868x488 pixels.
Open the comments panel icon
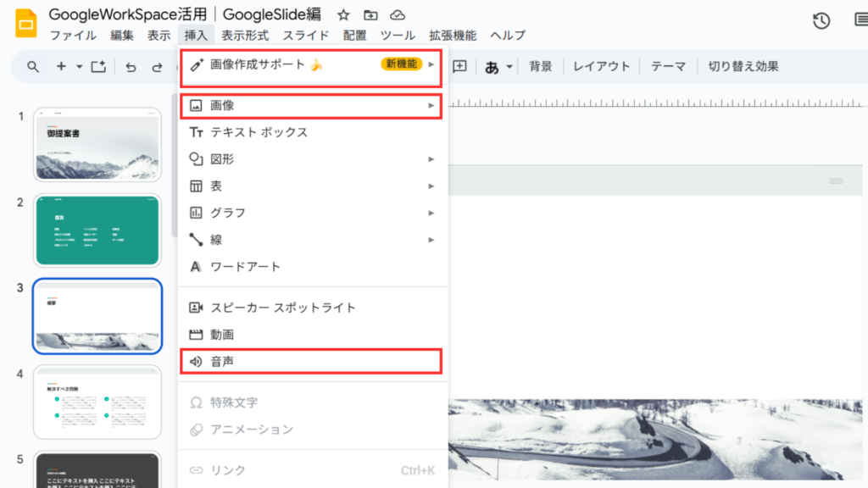pos(858,22)
